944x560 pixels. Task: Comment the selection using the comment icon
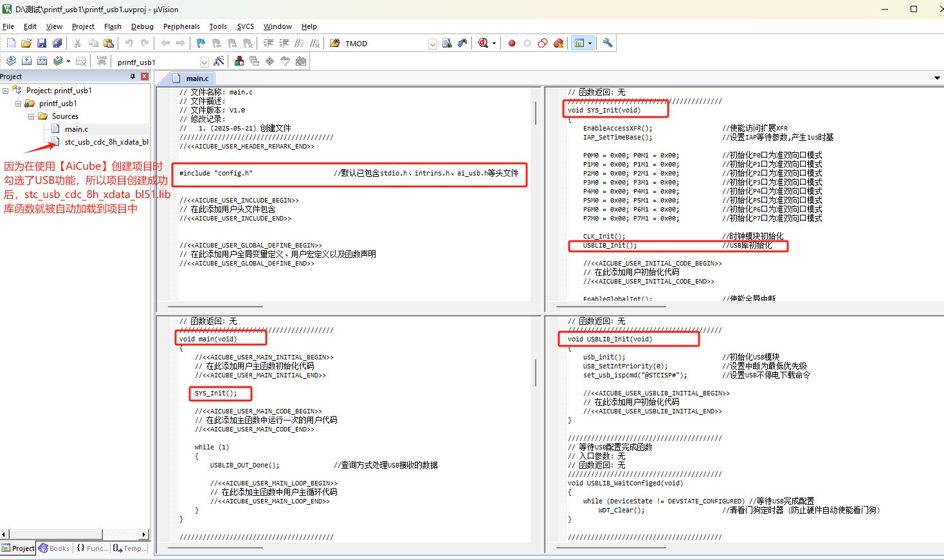(x=299, y=43)
